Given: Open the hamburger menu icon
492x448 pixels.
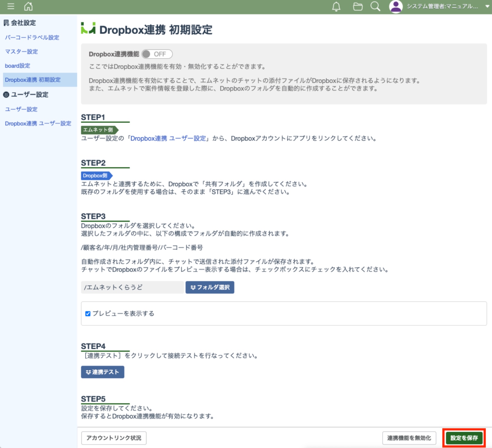Looking at the screenshot, I should point(11,6).
